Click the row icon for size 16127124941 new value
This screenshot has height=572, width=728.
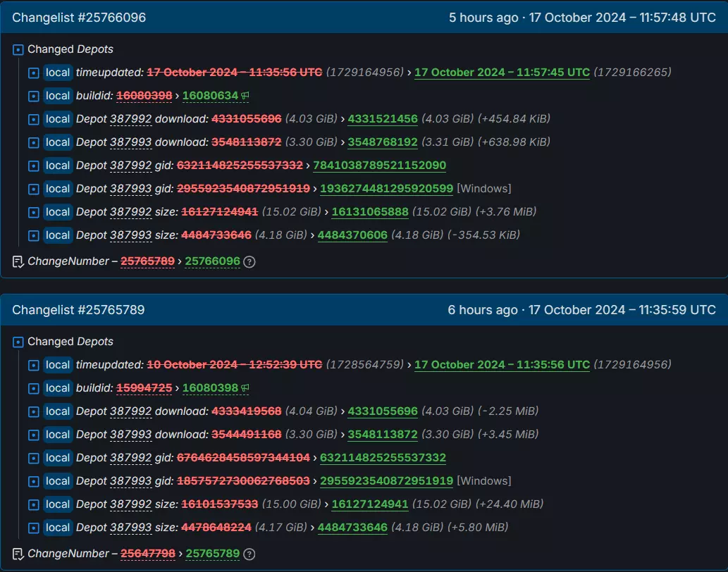point(33,504)
